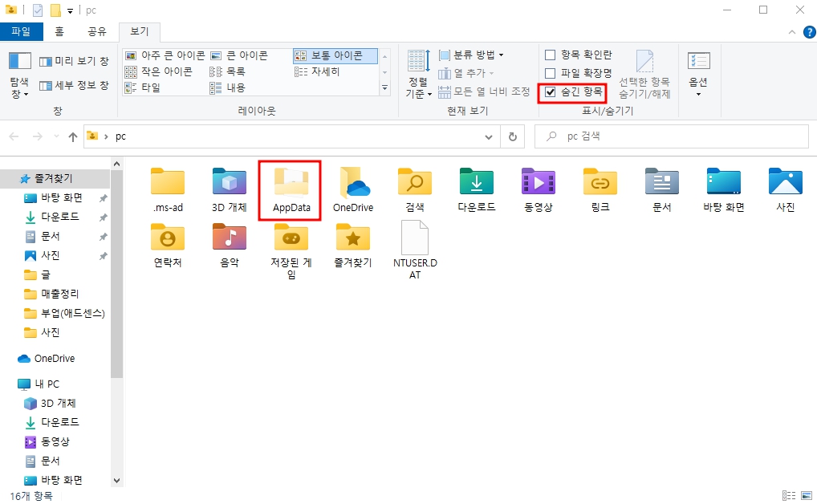Switch to the 홈 ribbon tab

point(59,32)
